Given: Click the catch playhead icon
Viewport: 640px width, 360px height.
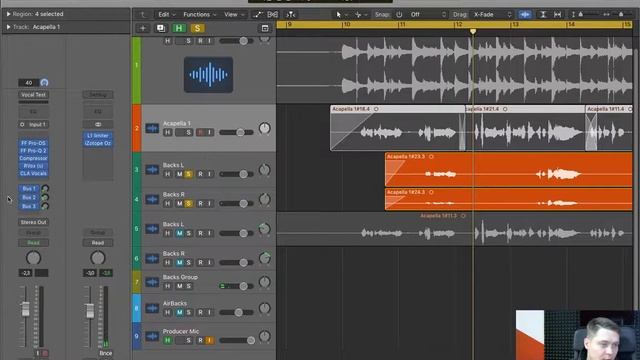Looking at the screenshot, I should click(x=291, y=15).
